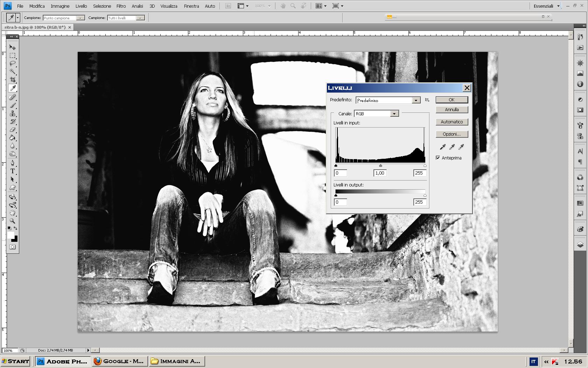Select the Rectangular Marquee tool

13,55
